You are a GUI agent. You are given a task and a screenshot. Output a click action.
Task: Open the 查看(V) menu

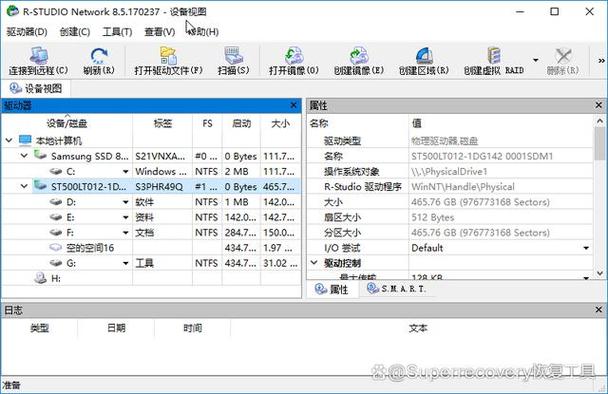click(159, 31)
